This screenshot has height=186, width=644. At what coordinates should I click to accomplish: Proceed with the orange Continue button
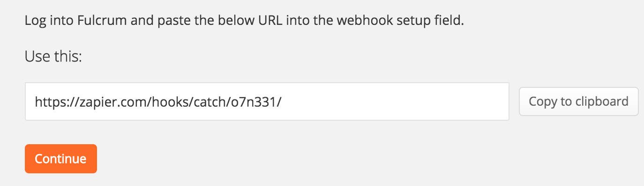(61, 159)
